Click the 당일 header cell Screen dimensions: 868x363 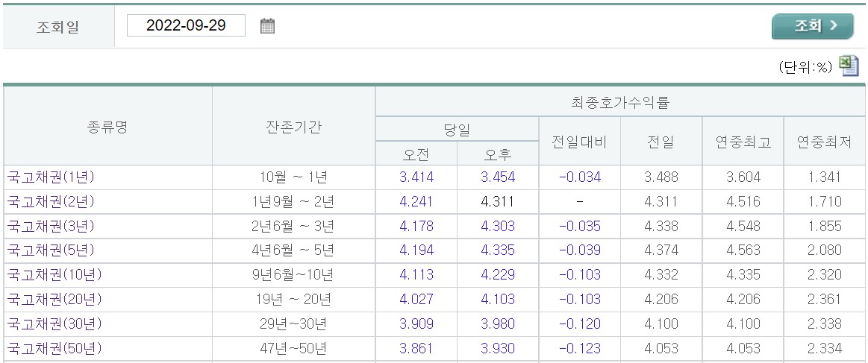point(457,129)
